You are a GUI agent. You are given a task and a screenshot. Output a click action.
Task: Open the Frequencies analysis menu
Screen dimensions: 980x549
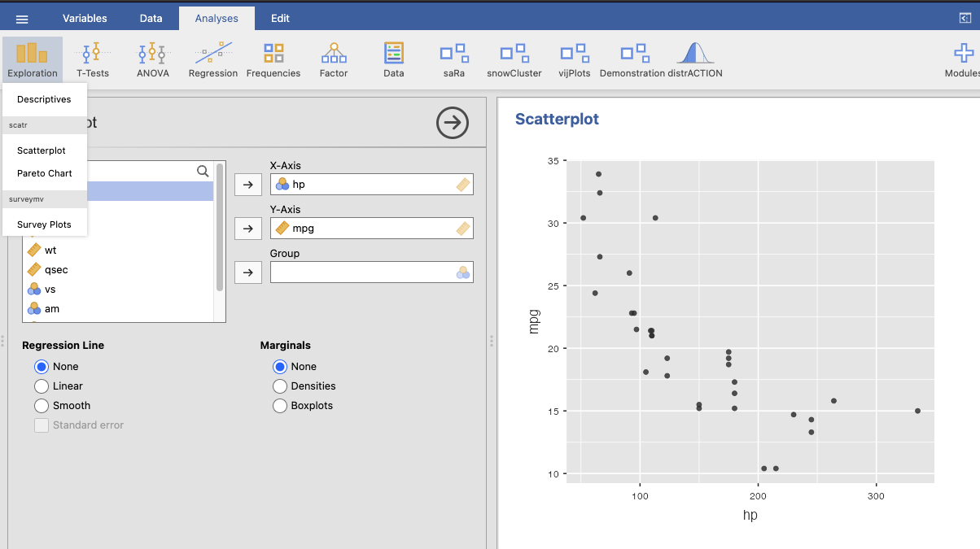[x=273, y=60]
